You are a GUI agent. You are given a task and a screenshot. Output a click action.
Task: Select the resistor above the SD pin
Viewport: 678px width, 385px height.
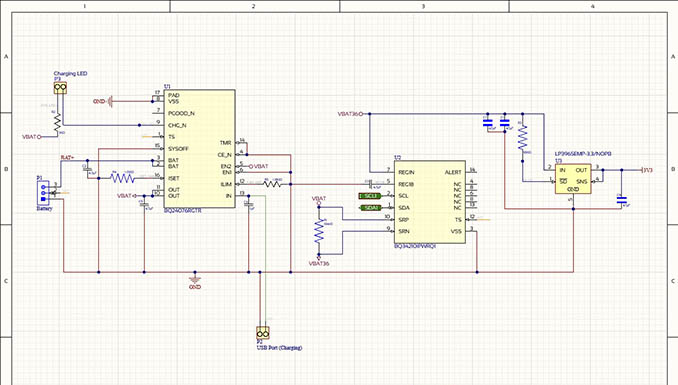(523, 138)
